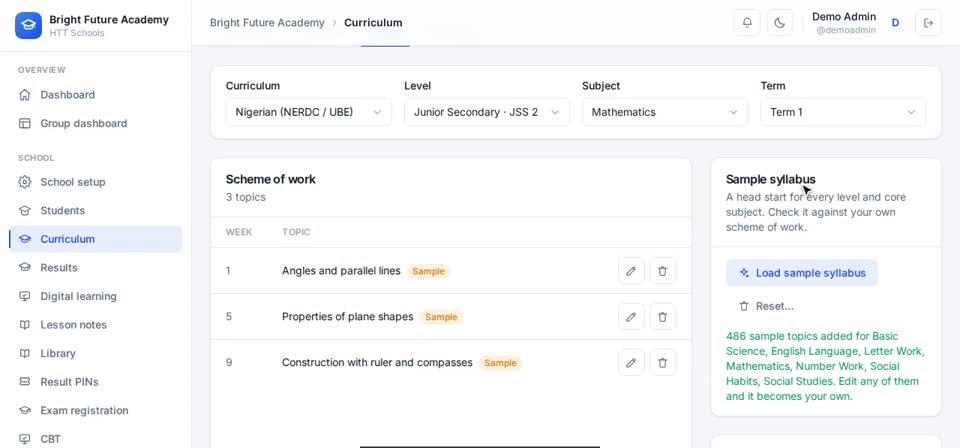Click the Curriculum icon in sidebar
Screen dimensions: 960x448
(x=24, y=239)
